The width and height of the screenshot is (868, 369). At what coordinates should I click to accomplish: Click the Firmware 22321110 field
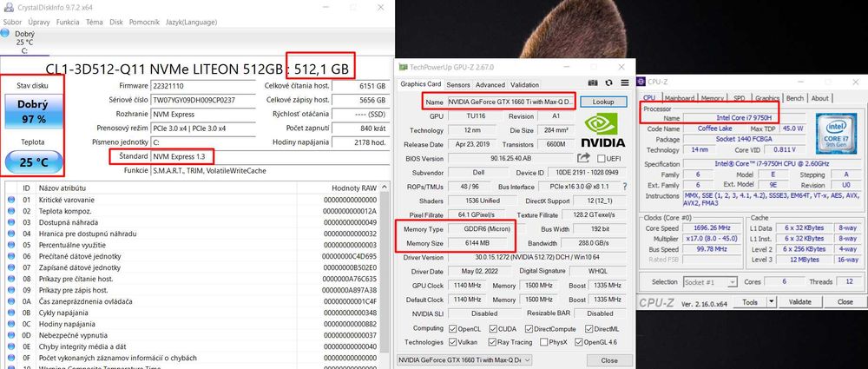pyautogui.click(x=203, y=86)
